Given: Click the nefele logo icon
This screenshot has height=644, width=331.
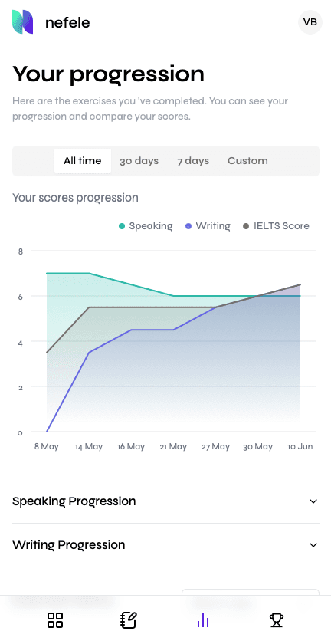Looking at the screenshot, I should 22,21.
